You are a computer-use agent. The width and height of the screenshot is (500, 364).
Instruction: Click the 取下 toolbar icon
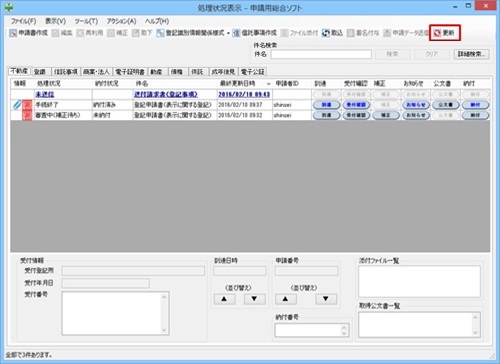coord(136,33)
